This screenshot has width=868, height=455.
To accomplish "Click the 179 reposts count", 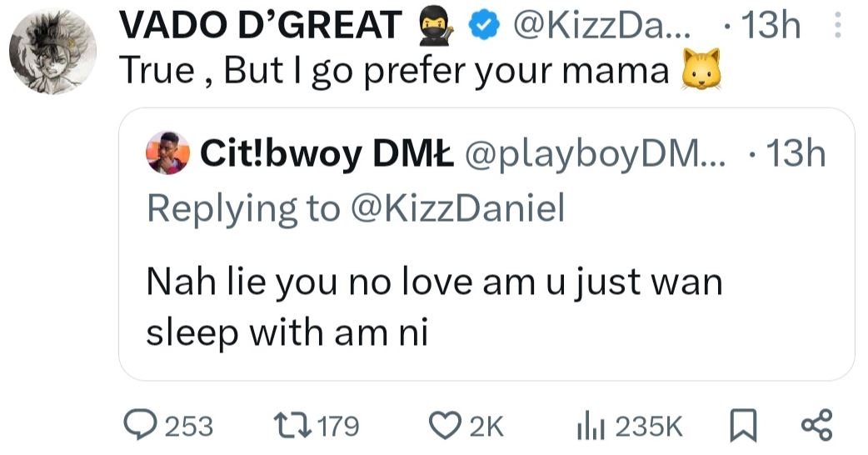I will pyautogui.click(x=338, y=427).
